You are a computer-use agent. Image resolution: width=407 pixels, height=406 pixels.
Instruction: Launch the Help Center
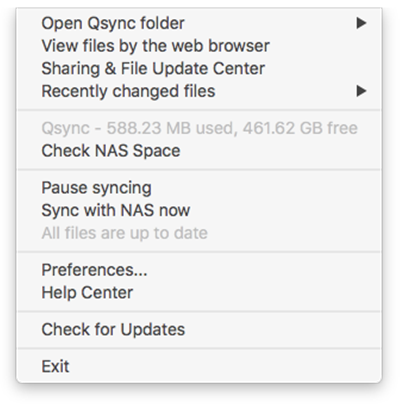pyautogui.click(x=199, y=292)
